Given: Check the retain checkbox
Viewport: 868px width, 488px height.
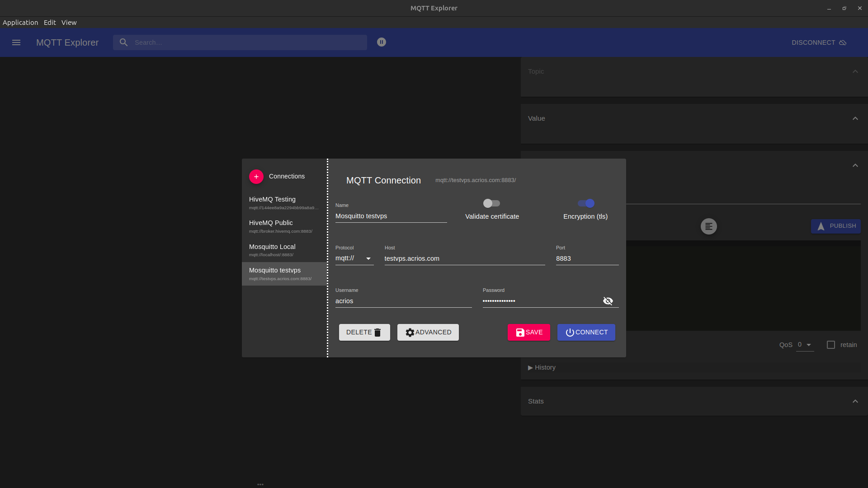Looking at the screenshot, I should pos(831,345).
